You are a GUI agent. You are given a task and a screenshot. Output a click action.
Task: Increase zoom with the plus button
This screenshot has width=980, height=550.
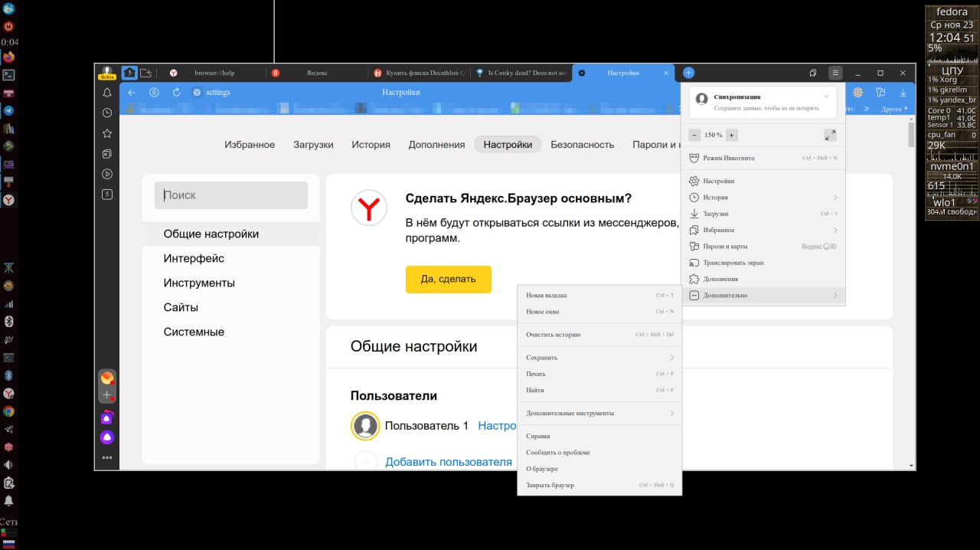coord(731,135)
